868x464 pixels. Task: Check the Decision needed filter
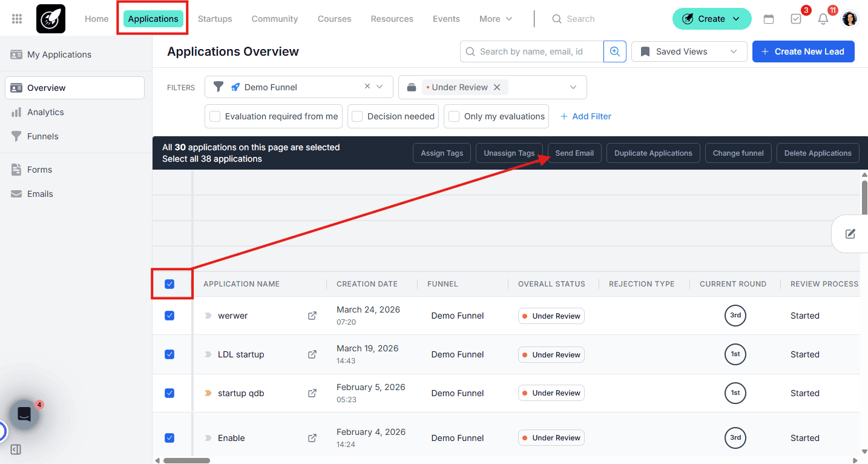coord(357,116)
